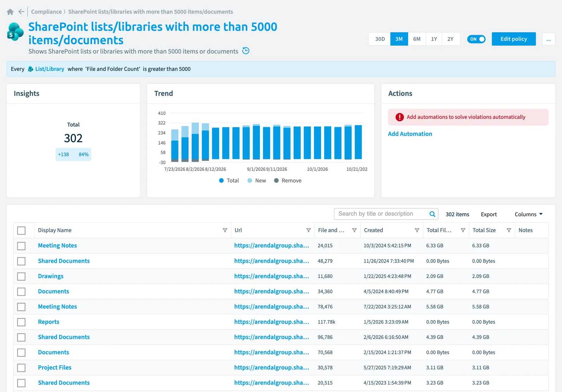Toggle the New legend swatch

tap(250, 180)
